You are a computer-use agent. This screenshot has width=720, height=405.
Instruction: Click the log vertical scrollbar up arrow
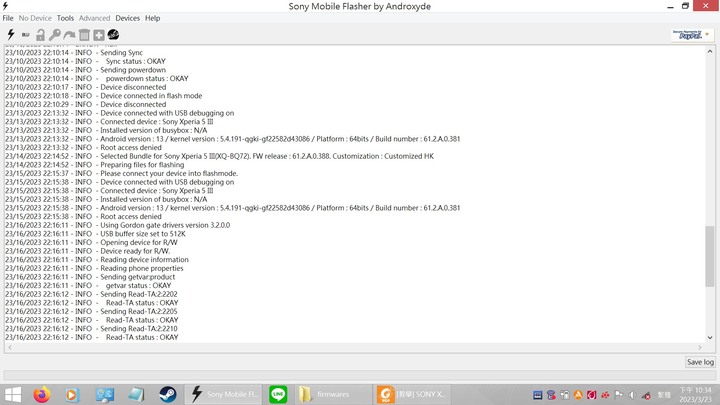pyautogui.click(x=710, y=51)
